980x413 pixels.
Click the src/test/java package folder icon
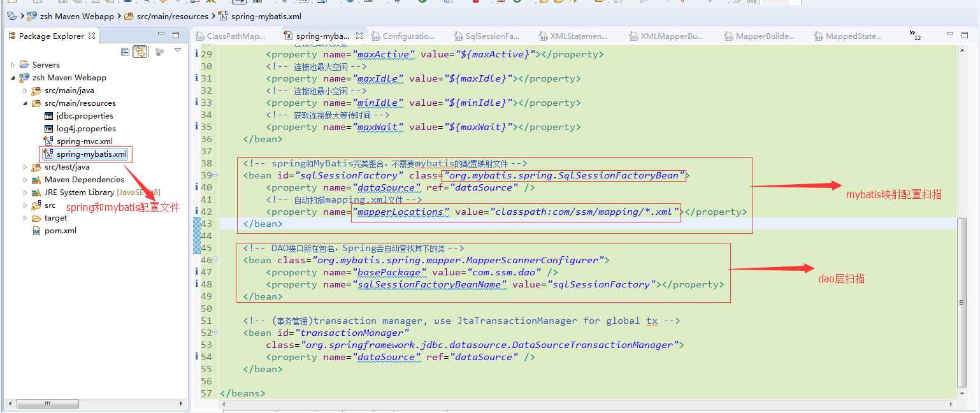click(x=36, y=167)
